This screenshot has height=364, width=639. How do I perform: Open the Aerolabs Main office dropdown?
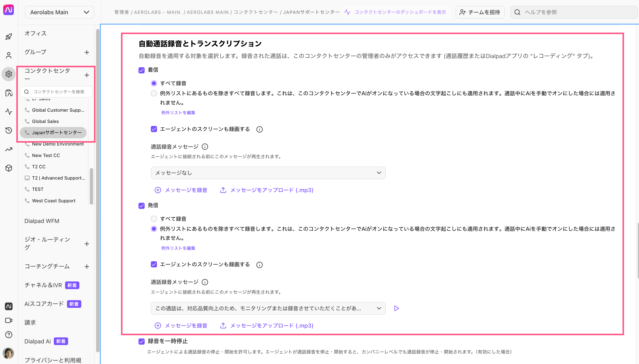(x=60, y=12)
